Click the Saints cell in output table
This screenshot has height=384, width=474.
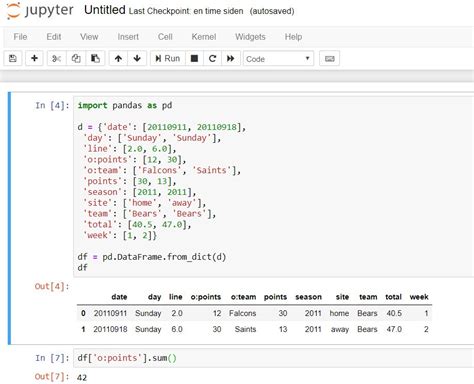pos(245,329)
